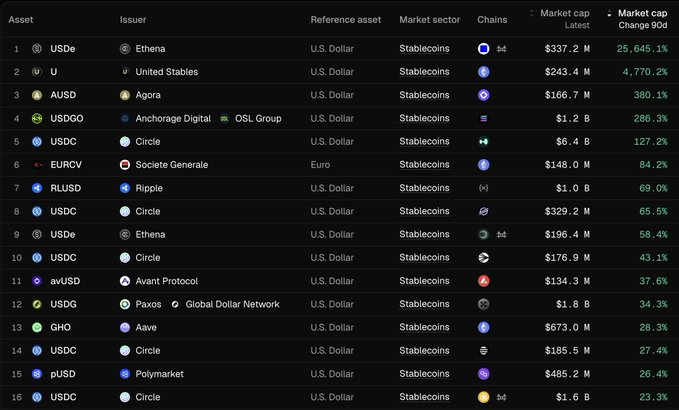Image resolution: width=679 pixels, height=410 pixels.
Task: Click the 25,645.1% change value
Action: 642,48
